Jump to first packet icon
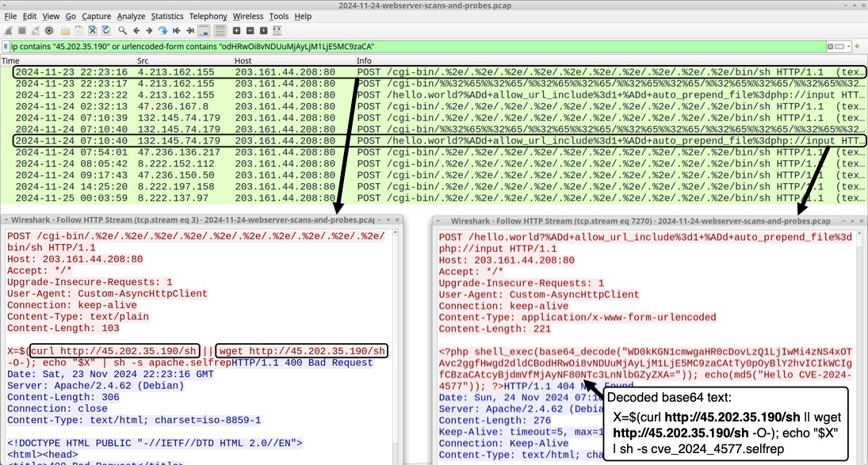The image size is (868, 465). (177, 31)
